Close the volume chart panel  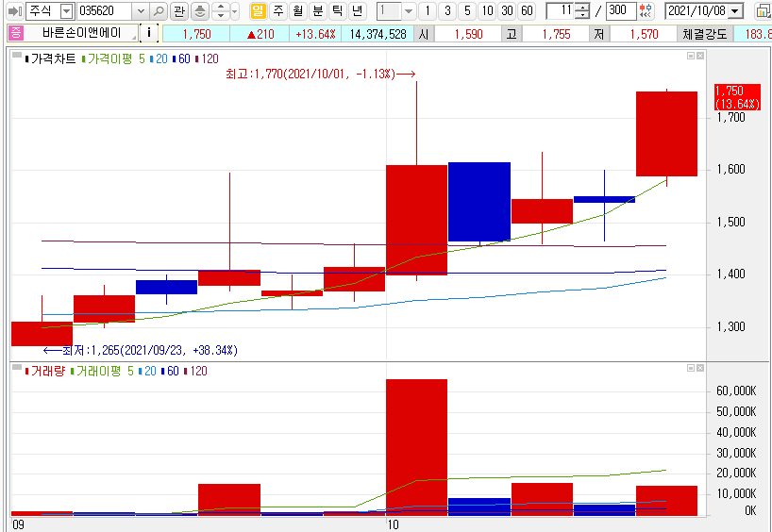point(700,368)
